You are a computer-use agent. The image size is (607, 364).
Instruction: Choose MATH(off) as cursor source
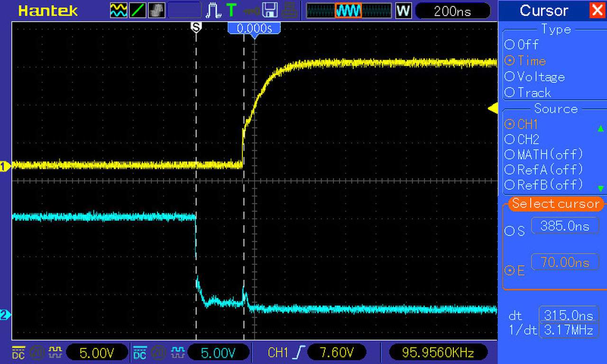pos(544,154)
